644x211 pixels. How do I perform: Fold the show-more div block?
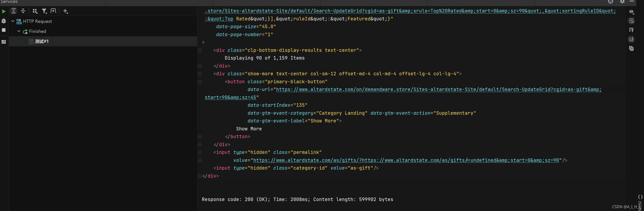(x=200, y=74)
